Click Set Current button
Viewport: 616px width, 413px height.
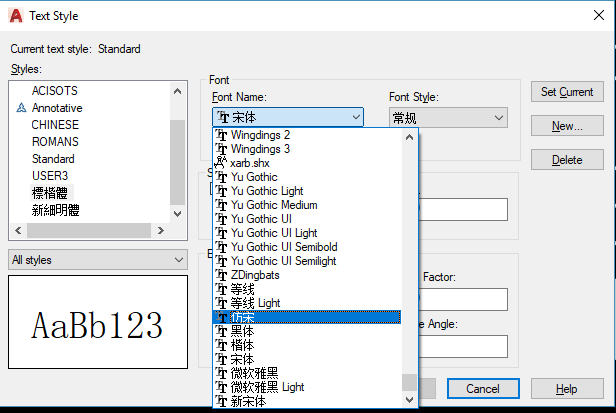tap(567, 92)
